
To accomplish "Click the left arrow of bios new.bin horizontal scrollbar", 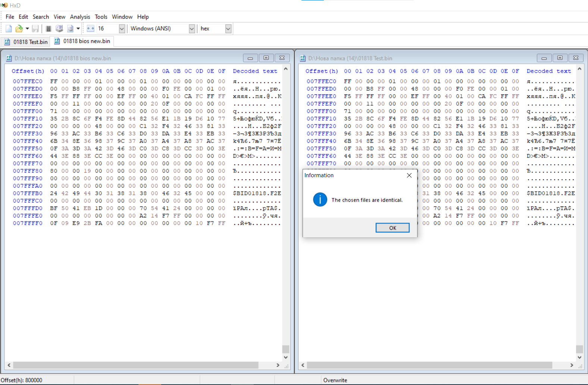I will 9,365.
